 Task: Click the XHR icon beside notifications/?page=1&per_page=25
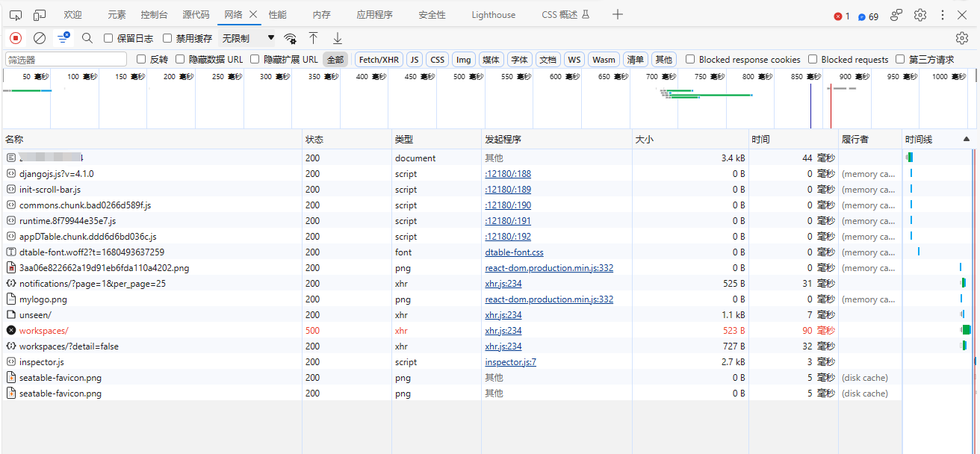pos(11,284)
